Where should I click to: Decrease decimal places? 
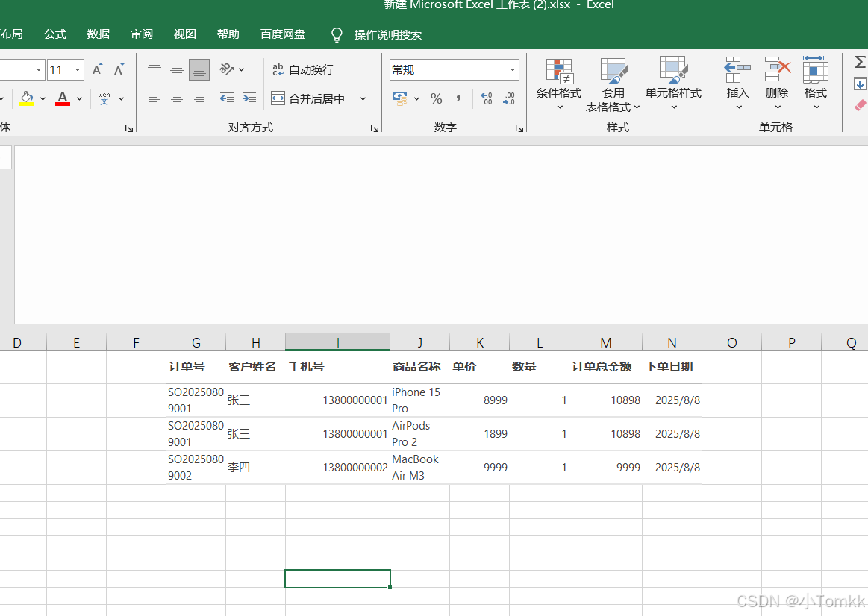point(509,98)
